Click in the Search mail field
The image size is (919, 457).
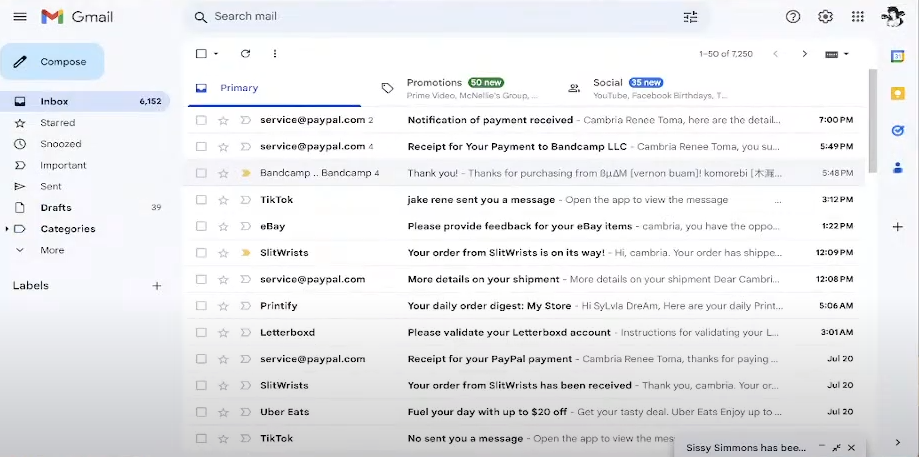click(445, 16)
